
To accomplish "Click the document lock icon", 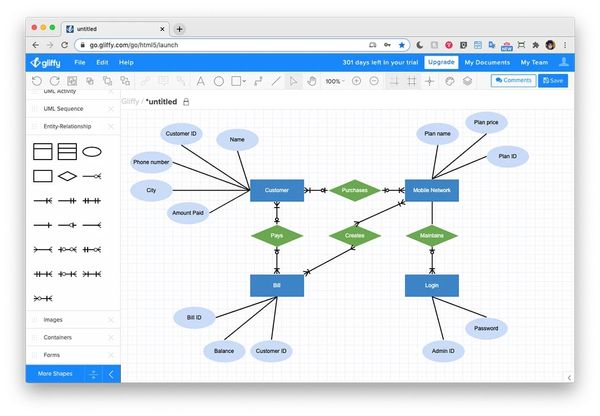I will (x=186, y=102).
